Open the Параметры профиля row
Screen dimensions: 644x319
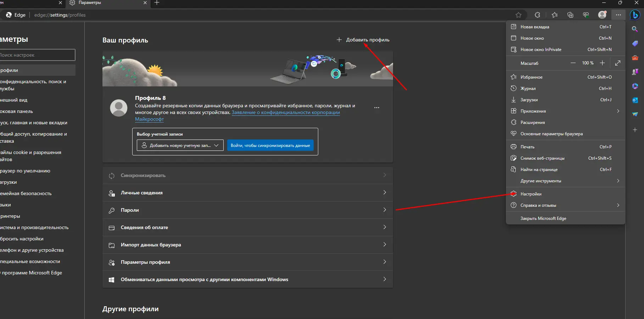coord(248,262)
